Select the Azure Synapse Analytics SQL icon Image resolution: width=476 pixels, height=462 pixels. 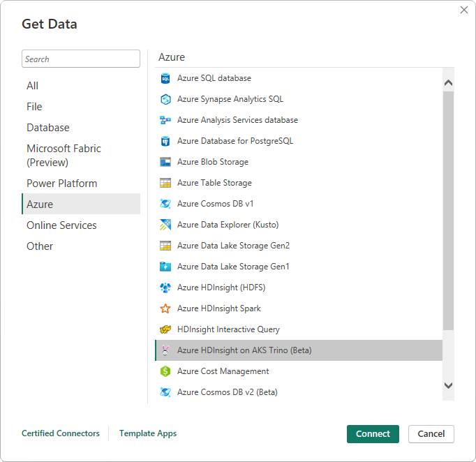[x=165, y=99]
